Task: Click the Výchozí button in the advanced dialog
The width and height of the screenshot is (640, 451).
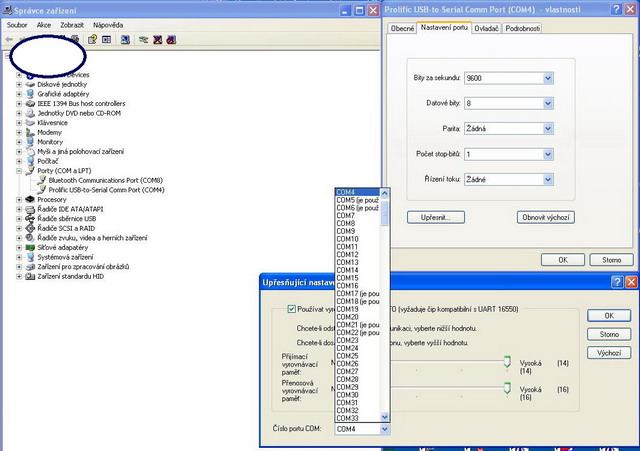Action: click(x=609, y=353)
